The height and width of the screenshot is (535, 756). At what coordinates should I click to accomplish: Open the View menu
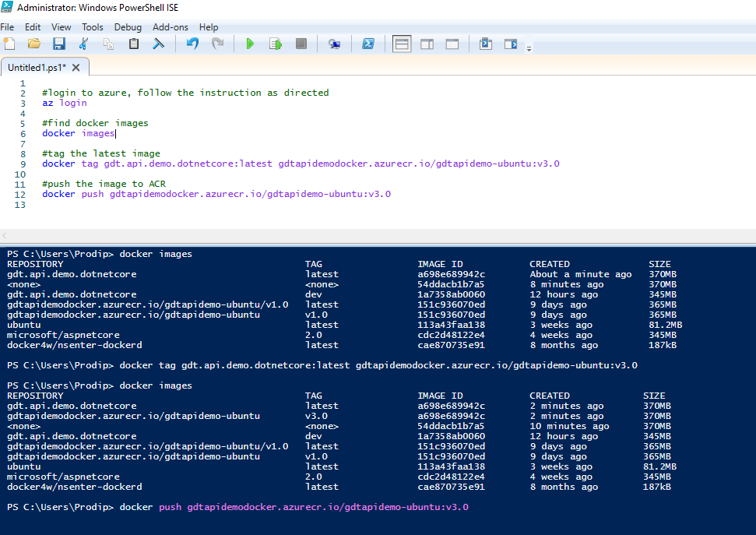click(62, 27)
